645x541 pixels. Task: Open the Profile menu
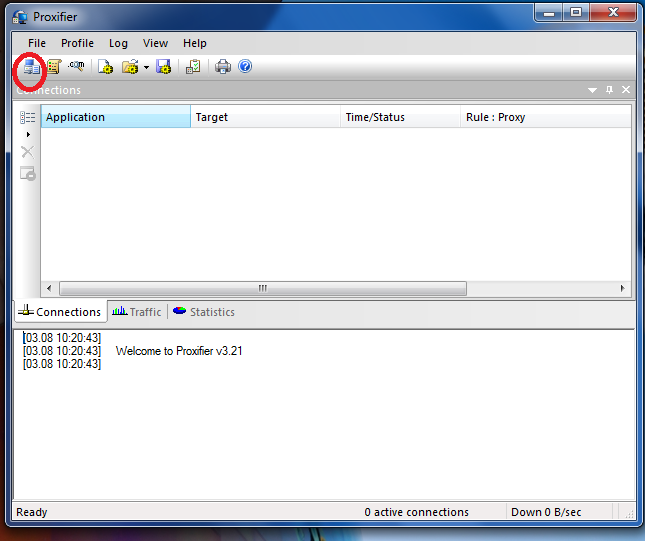tap(77, 43)
